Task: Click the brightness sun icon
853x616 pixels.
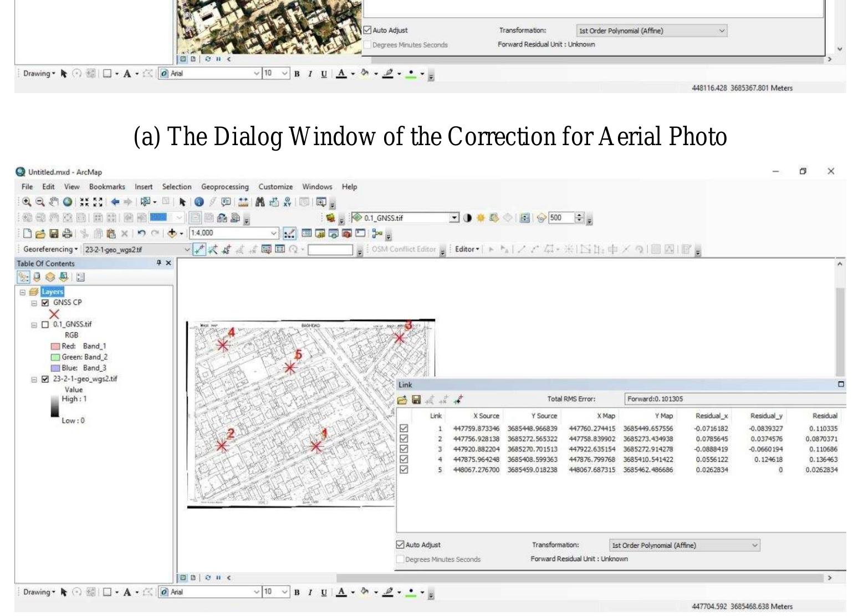Action: tap(480, 218)
